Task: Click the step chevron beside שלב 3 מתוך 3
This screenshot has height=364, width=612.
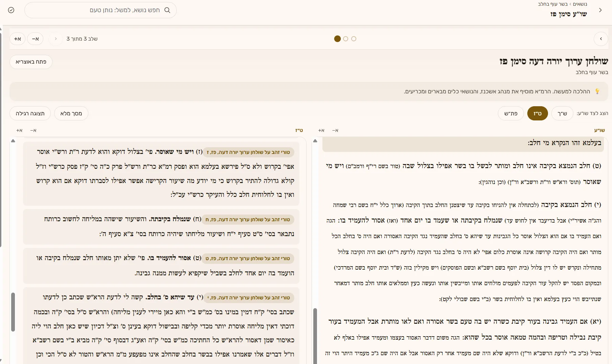Action: point(56,39)
